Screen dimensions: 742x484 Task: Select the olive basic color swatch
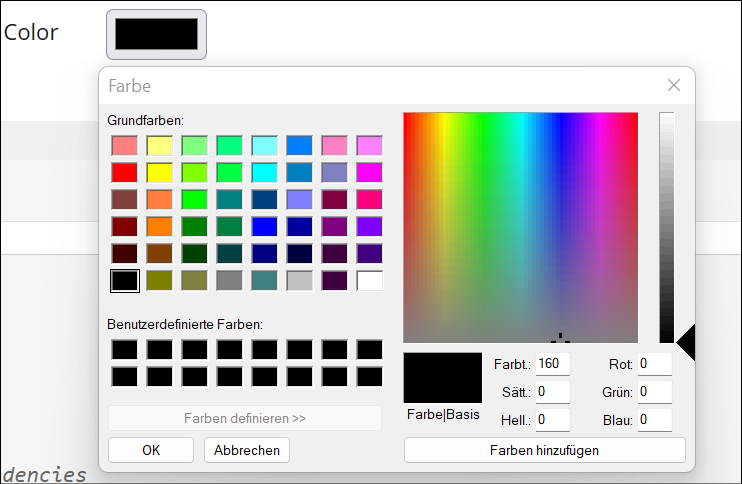coord(160,281)
